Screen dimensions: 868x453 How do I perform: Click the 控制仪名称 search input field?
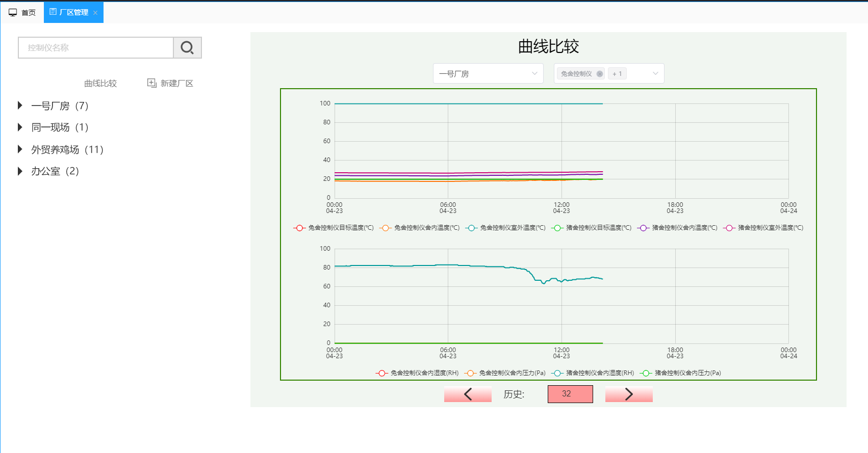click(x=96, y=48)
